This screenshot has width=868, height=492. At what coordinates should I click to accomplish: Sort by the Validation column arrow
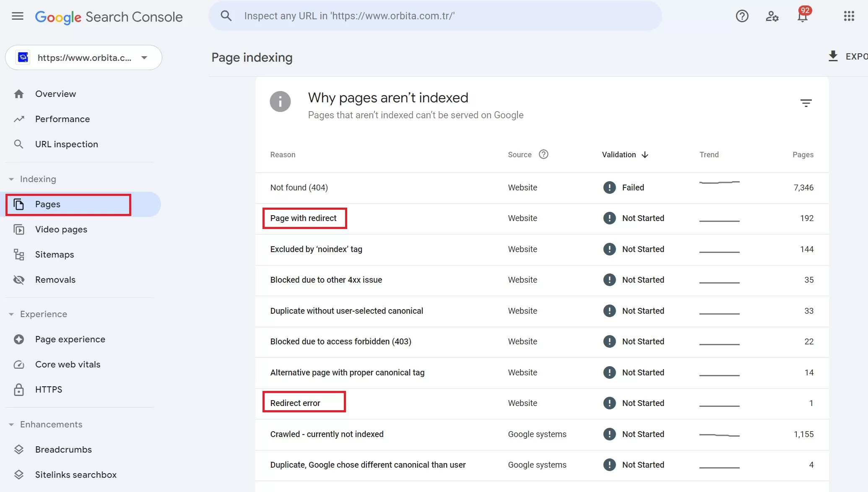tap(645, 155)
